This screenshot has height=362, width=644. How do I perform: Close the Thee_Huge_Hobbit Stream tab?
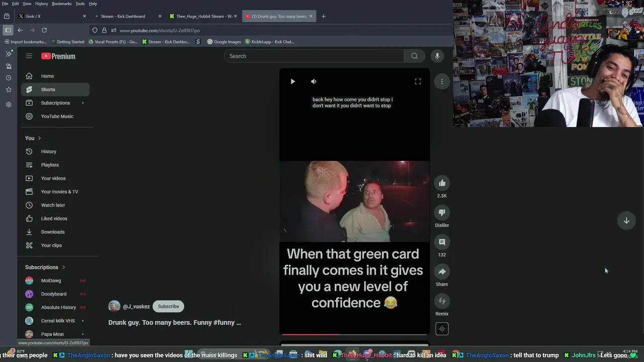pyautogui.click(x=235, y=16)
